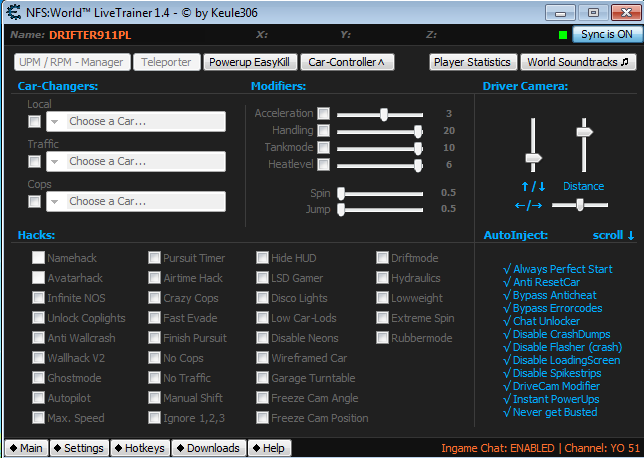
Task: Enable the Local car-changer checkbox
Action: pos(34,122)
